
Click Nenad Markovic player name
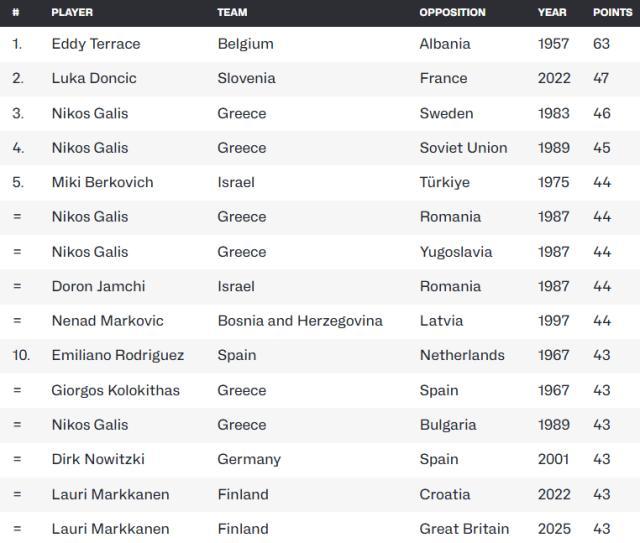pos(107,321)
